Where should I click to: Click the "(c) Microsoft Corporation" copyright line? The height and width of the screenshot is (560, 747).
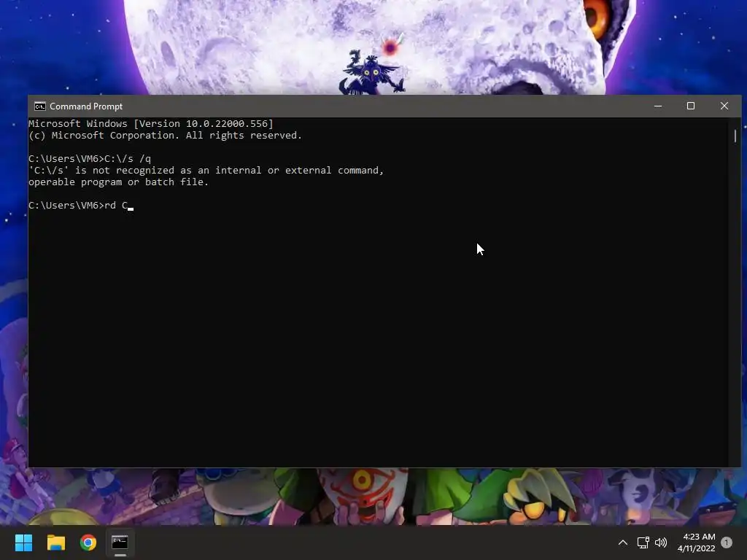(x=166, y=135)
